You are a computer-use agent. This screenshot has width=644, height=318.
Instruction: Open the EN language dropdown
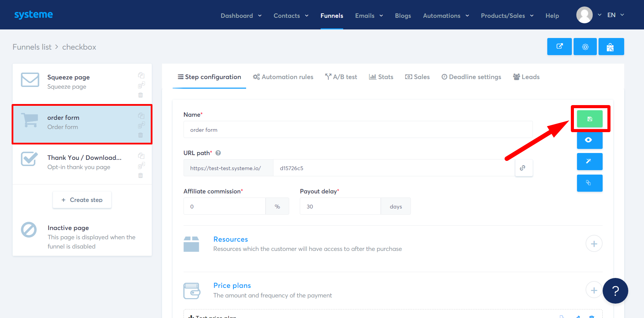(x=615, y=15)
